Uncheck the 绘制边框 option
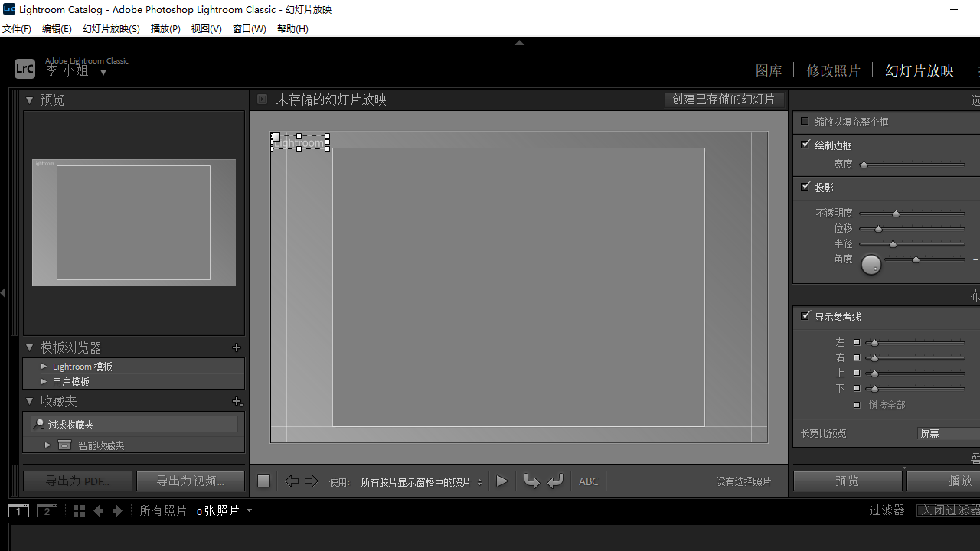980x551 pixels. 805,145
